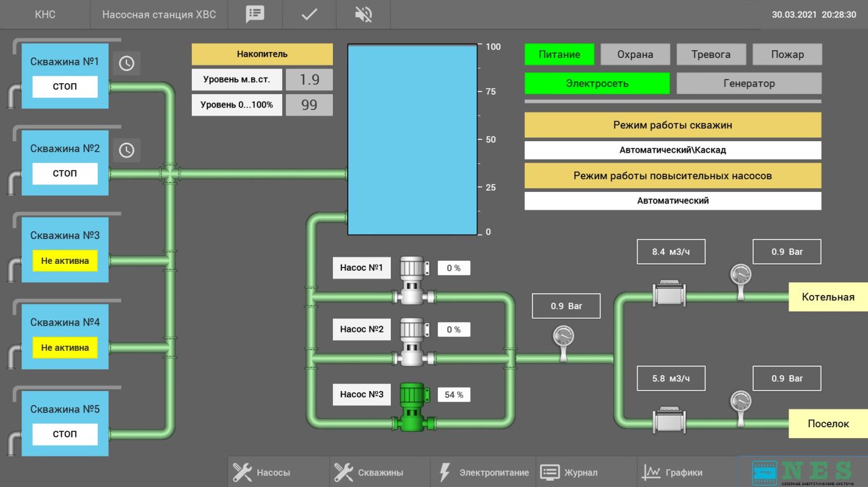Toggle the Электросеть power source

tap(597, 83)
